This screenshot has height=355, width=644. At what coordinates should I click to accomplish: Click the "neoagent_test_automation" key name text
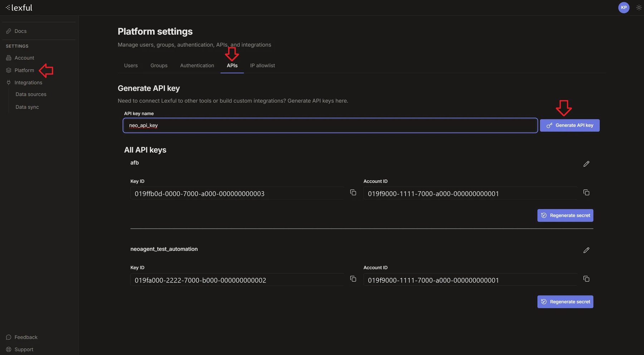tap(164, 249)
